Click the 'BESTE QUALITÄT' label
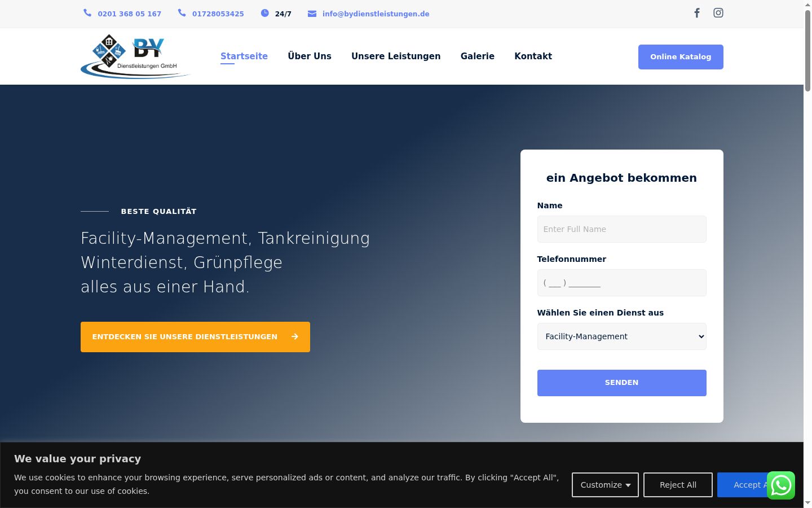812x508 pixels. (159, 212)
